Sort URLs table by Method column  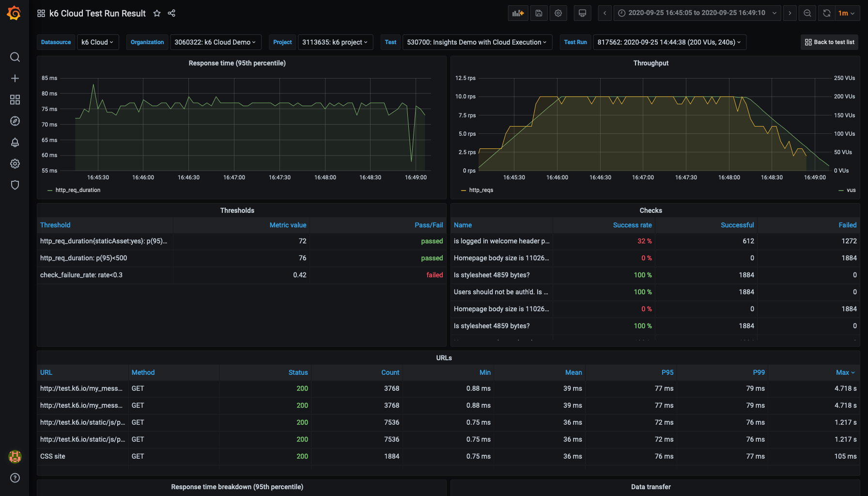(143, 372)
